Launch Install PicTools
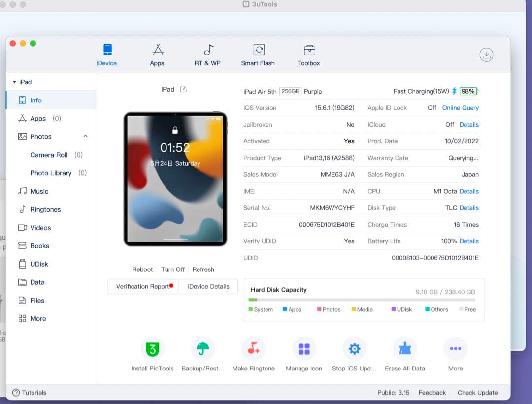Image resolution: width=532 pixels, height=404 pixels. pyautogui.click(x=152, y=355)
